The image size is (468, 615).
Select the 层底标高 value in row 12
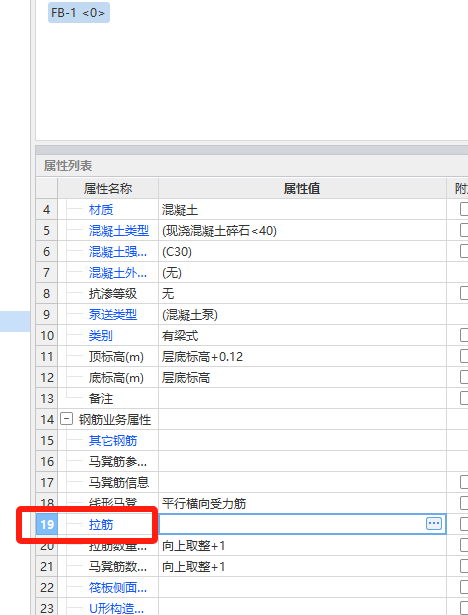(x=302, y=377)
